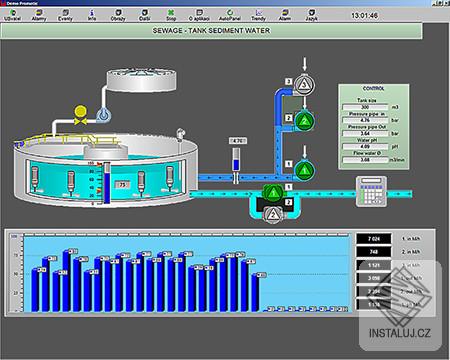Viewport: 450px width, 360px height.
Task: Click the Tank size field showing 300
Action: point(365,107)
